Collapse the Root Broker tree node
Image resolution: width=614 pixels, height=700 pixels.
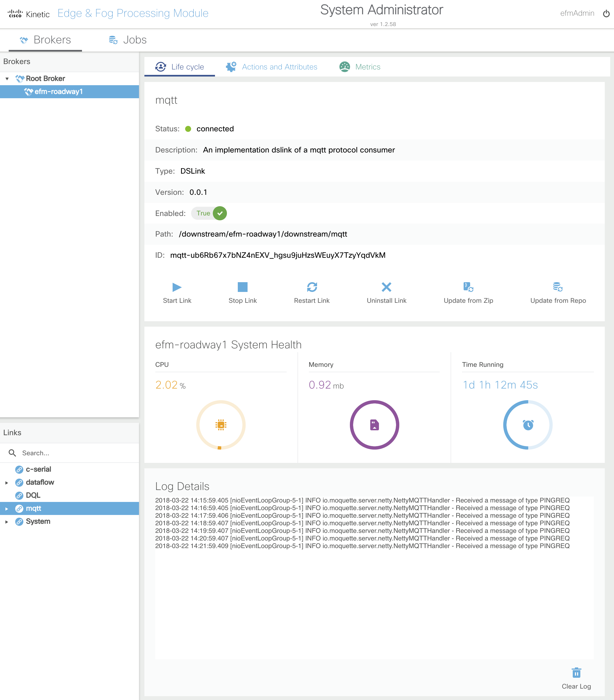pyautogui.click(x=7, y=79)
